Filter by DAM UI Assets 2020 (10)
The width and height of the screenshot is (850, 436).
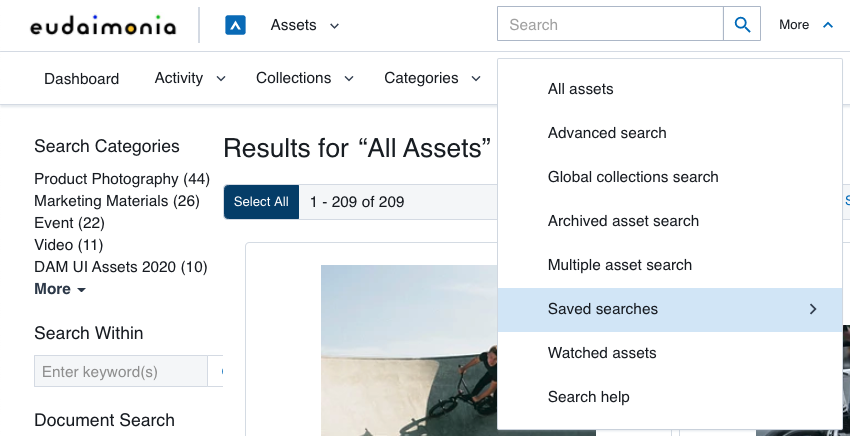120,267
